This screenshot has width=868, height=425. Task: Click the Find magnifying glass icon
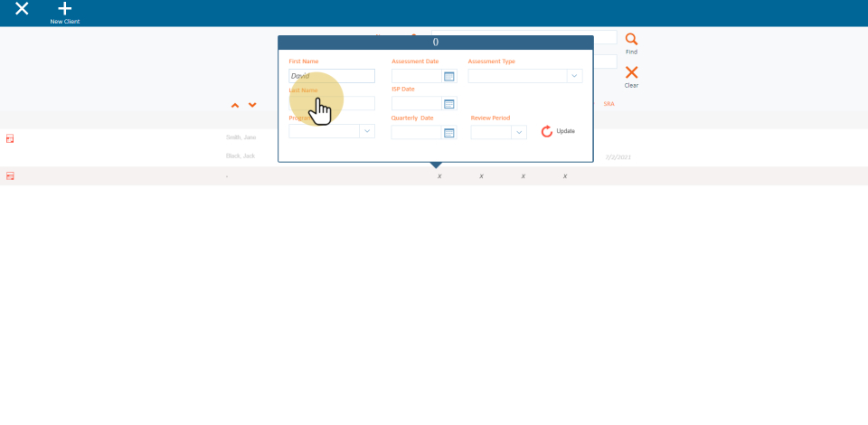pyautogui.click(x=631, y=40)
